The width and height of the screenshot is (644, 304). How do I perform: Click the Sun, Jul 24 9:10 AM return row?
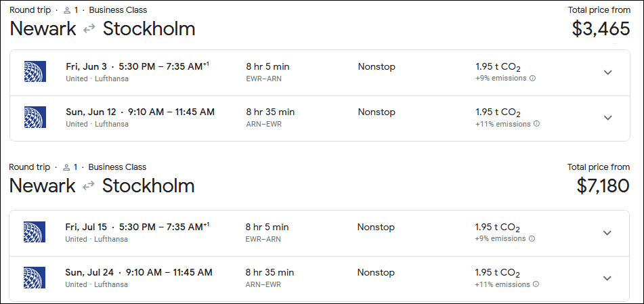tap(139, 272)
